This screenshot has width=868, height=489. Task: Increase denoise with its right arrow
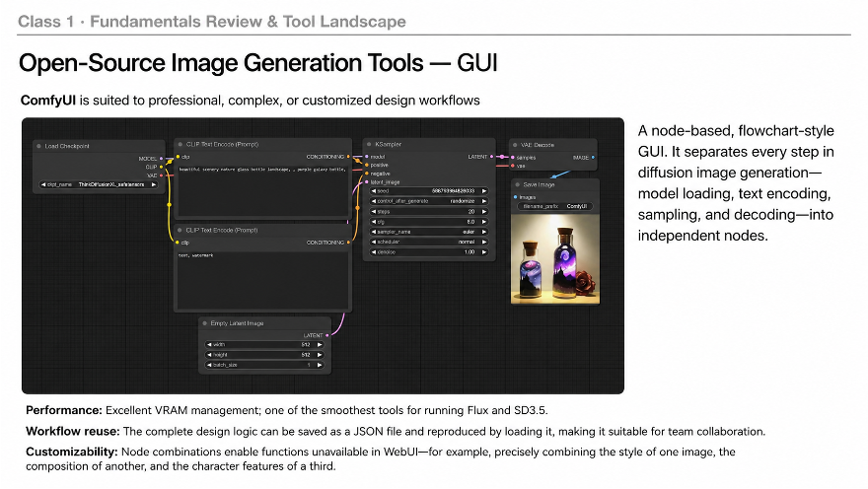[484, 252]
